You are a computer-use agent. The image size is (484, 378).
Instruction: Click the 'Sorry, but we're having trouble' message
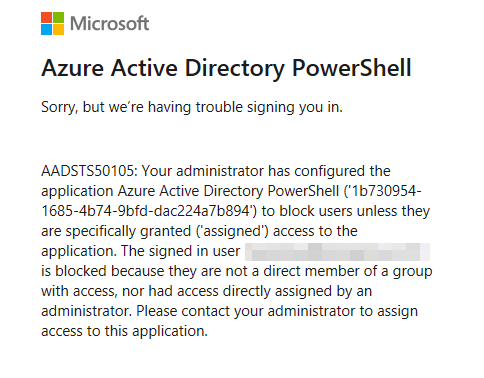pyautogui.click(x=192, y=108)
